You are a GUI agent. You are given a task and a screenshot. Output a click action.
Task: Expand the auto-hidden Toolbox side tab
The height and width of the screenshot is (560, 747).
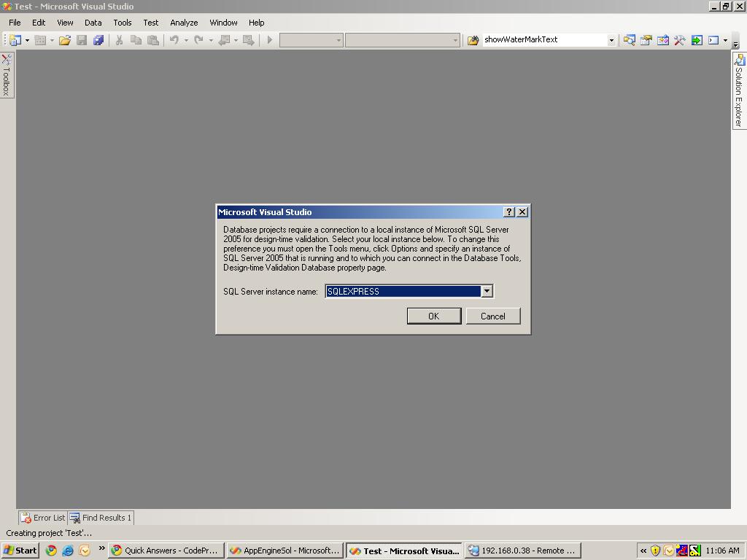(7, 75)
